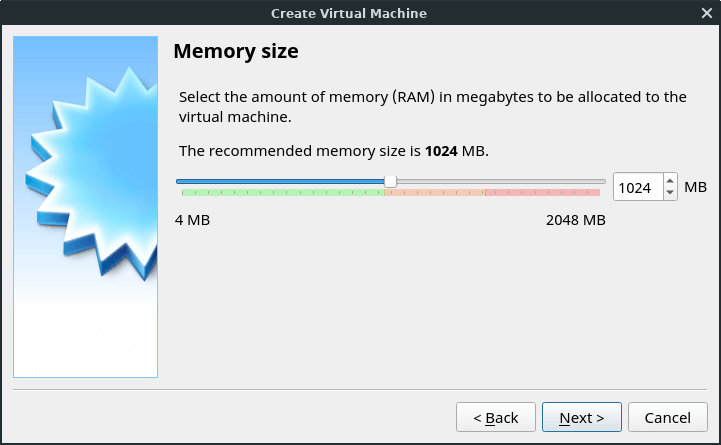
Task: Click the "Create Virtual Machine" window title
Action: [x=348, y=12]
